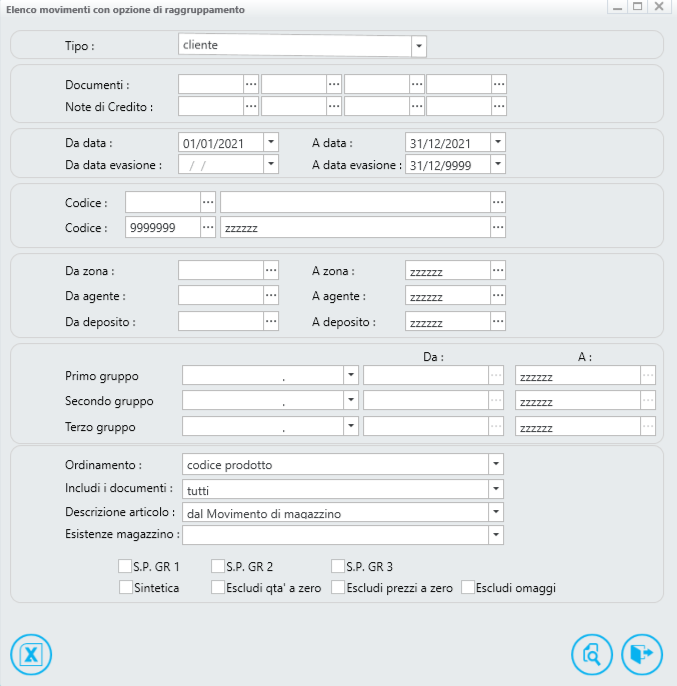Click the search preview magnifier icon
677x686 pixels.
[591, 655]
